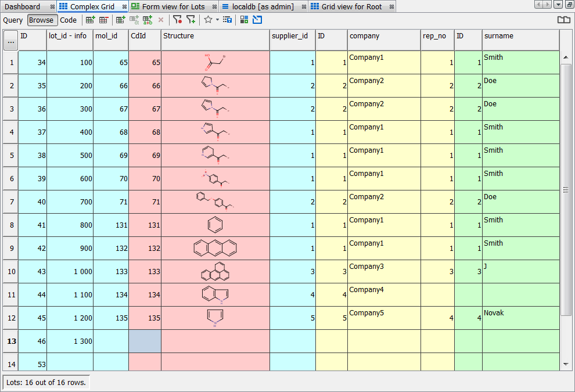Image resolution: width=575 pixels, height=392 pixels.
Task: Switch to Code mode
Action: click(69, 20)
